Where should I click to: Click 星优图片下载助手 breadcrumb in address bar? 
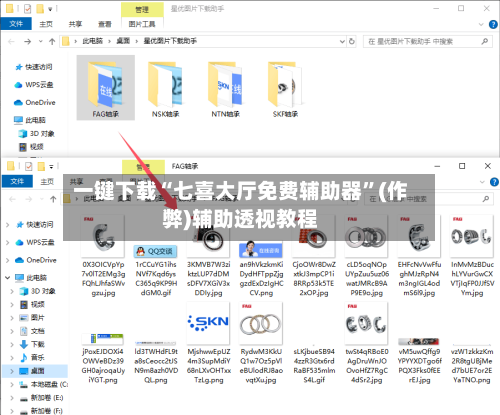coord(170,41)
